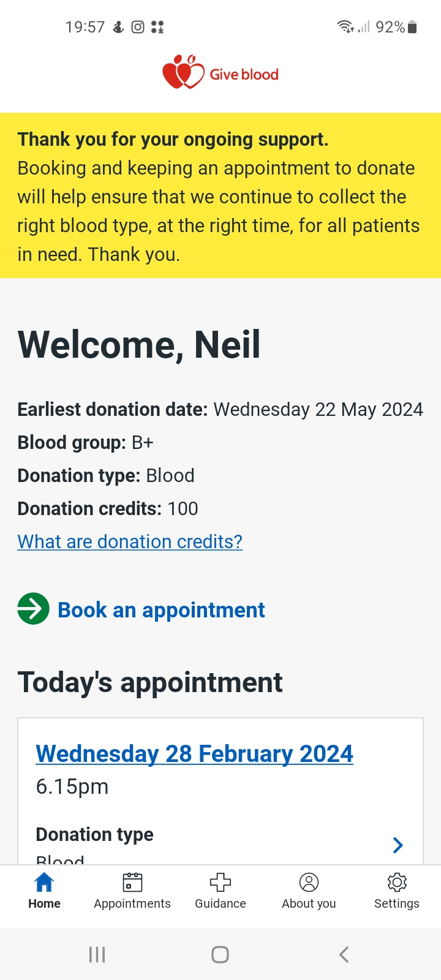Select the About you tab label
This screenshot has height=980, width=441.
click(309, 904)
